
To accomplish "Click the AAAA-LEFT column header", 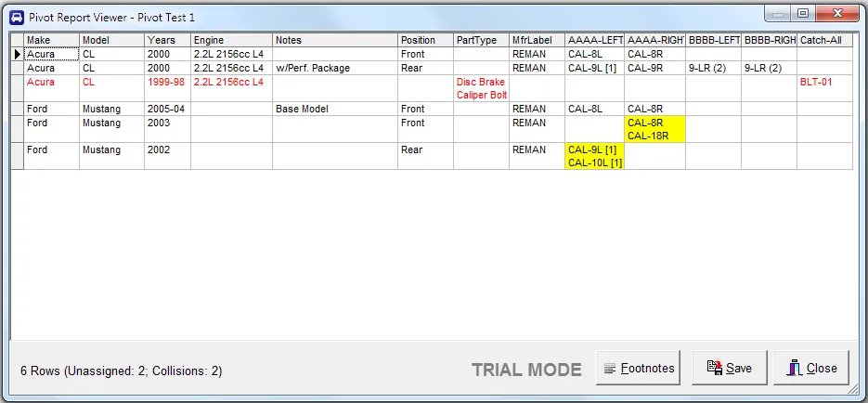I will point(594,41).
